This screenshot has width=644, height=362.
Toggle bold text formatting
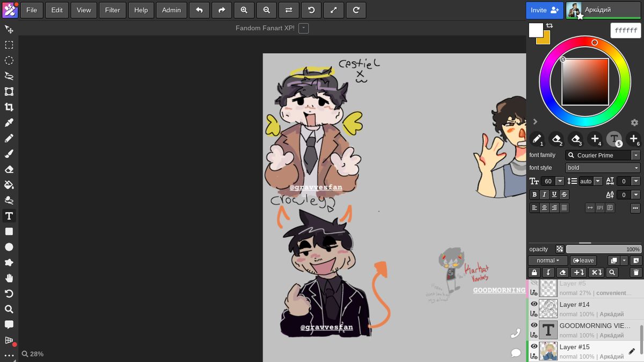535,195
